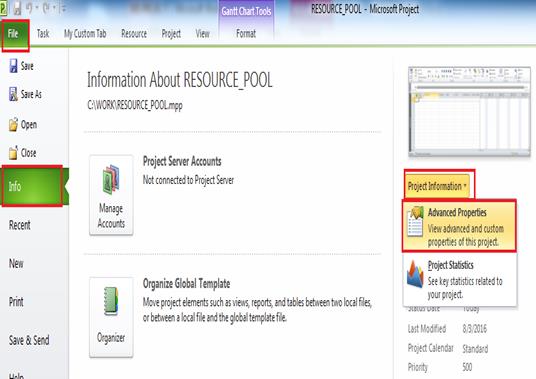Click the file path C:\WORK\RESOURCE_POOL.mpp
Screen dimensions: 536x379
135,105
